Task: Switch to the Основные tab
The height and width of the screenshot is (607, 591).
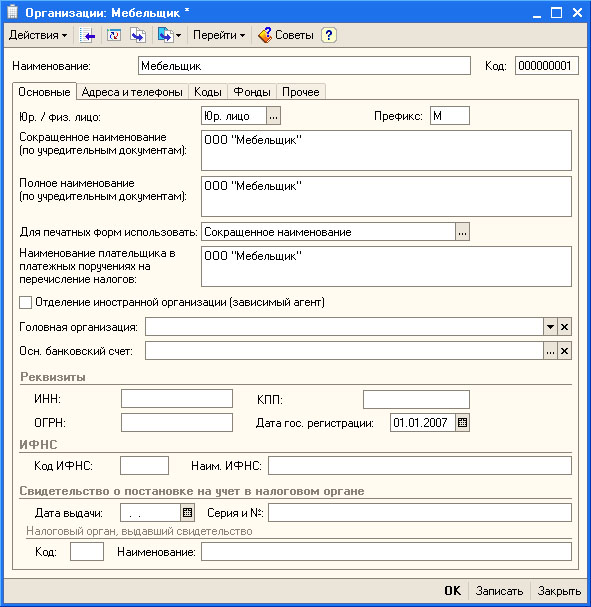Action: pyautogui.click(x=45, y=92)
